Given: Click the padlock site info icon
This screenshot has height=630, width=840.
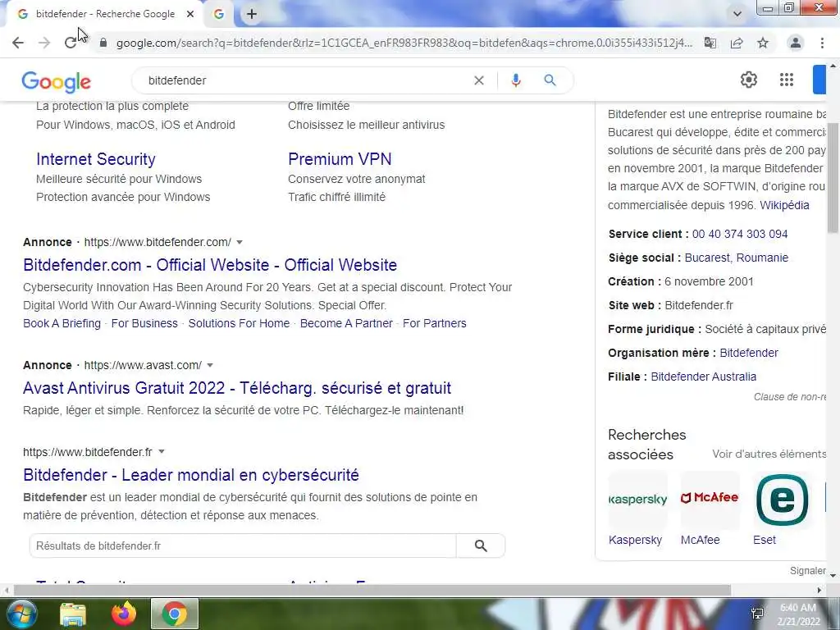Looking at the screenshot, I should pos(103,43).
